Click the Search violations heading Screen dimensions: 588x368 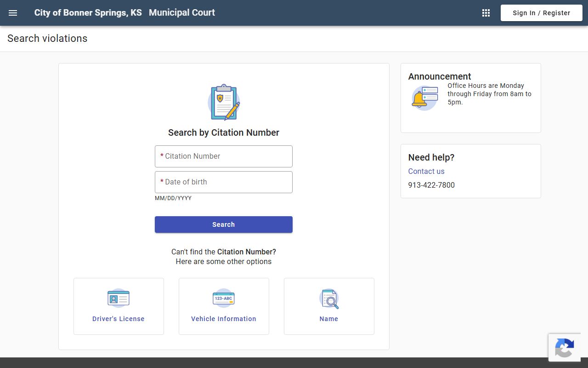(x=47, y=39)
